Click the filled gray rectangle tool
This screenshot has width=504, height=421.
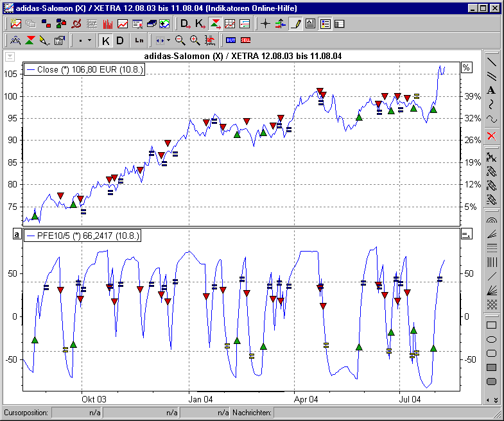[491, 367]
